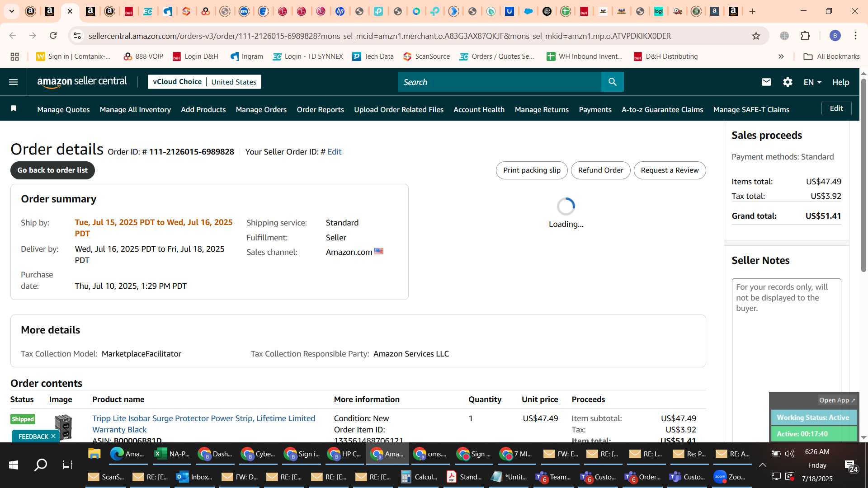This screenshot has height=488, width=868.
Task: Click Go back to order list button
Action: 52,170
